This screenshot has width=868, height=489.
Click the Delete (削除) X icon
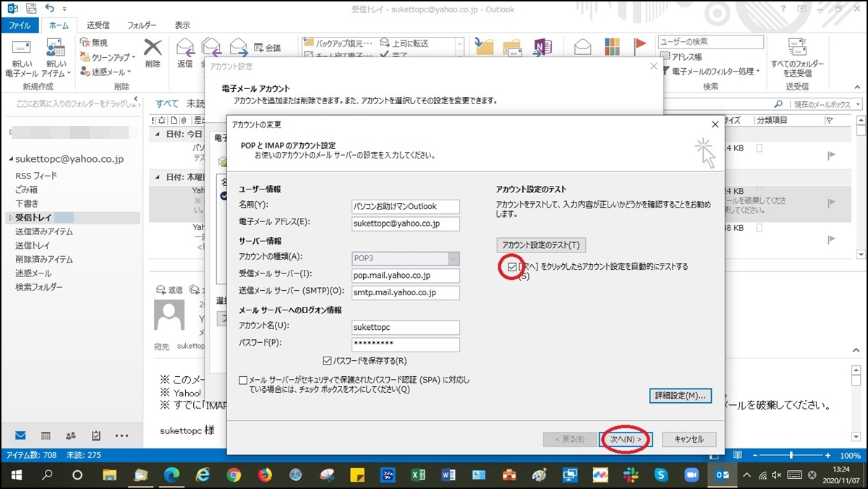pyautogui.click(x=153, y=48)
